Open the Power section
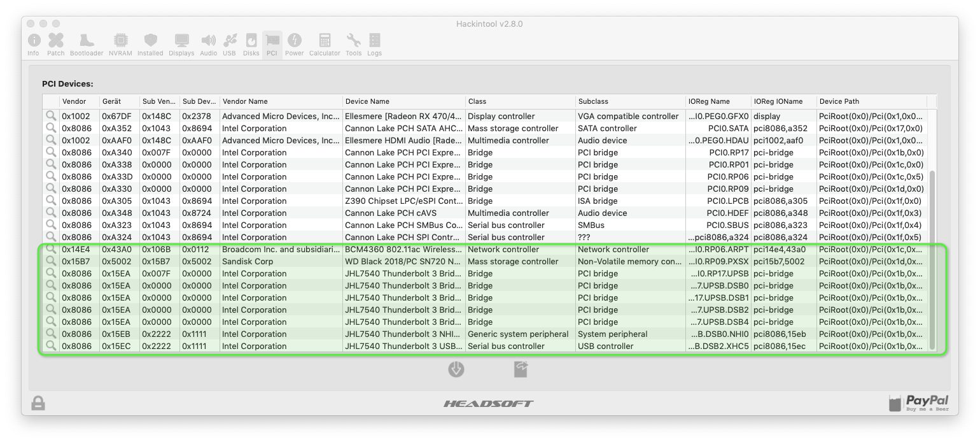The height and width of the screenshot is (442, 980). [x=294, y=45]
